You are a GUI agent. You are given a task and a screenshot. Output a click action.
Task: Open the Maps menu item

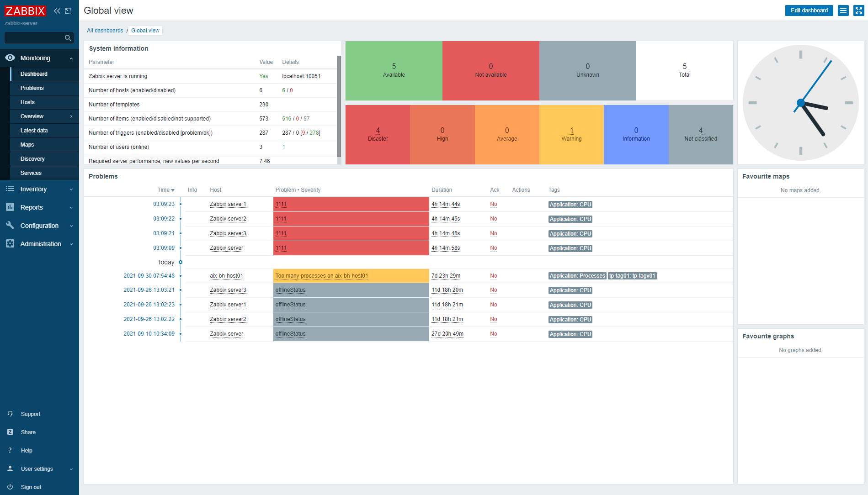pos(44,145)
